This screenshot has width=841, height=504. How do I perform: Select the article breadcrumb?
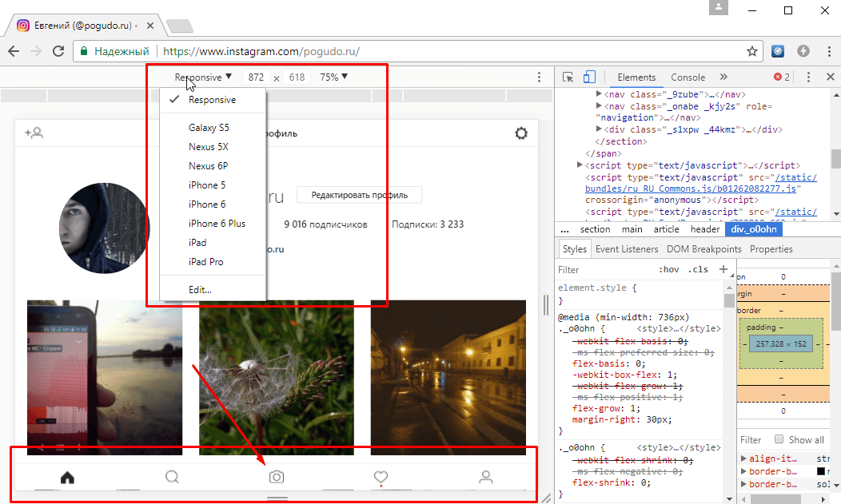coord(666,229)
